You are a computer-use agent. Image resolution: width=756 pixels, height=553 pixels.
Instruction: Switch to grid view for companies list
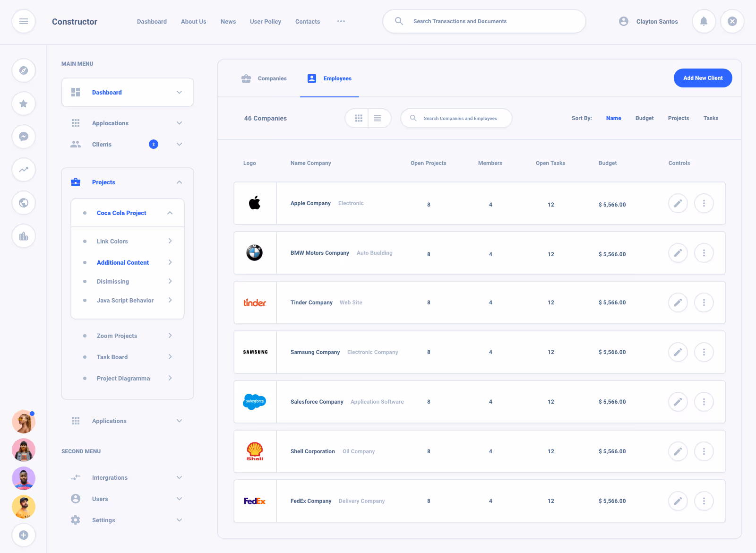coord(358,118)
